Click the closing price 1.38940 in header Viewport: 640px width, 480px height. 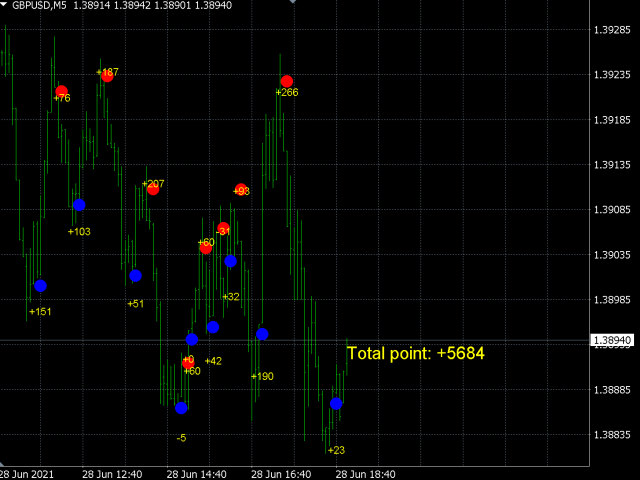pyautogui.click(x=213, y=6)
